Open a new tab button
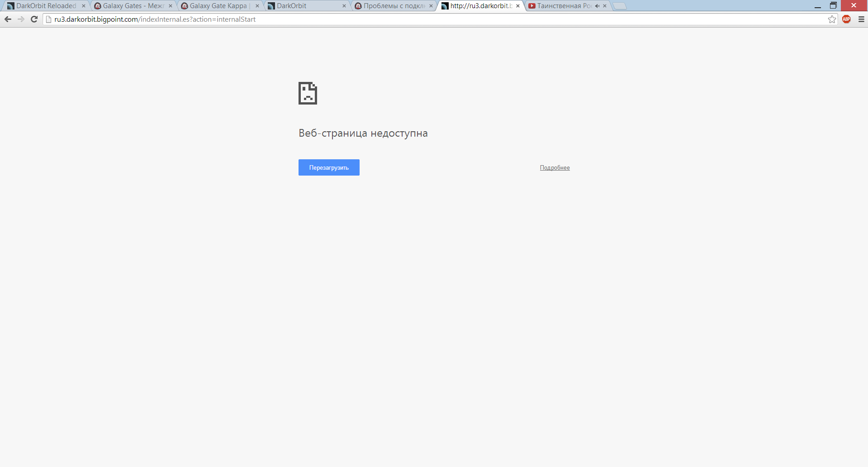Viewport: 868px width, 467px height. click(619, 6)
